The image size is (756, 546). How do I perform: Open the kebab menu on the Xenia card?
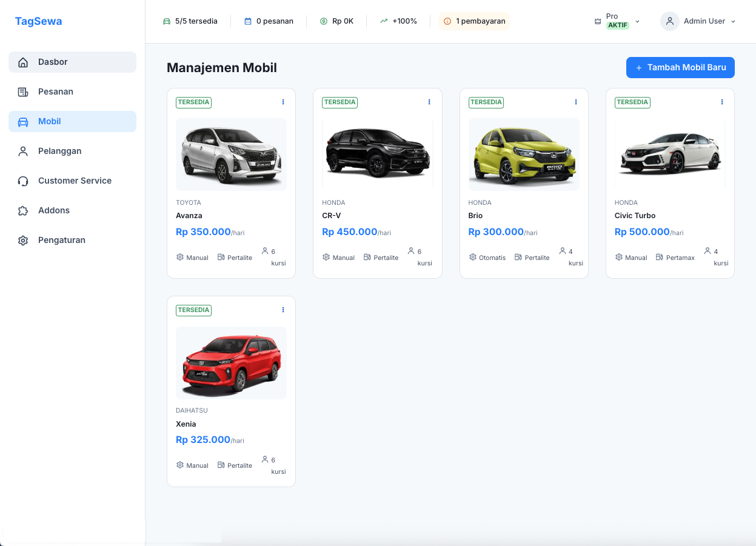pos(283,310)
